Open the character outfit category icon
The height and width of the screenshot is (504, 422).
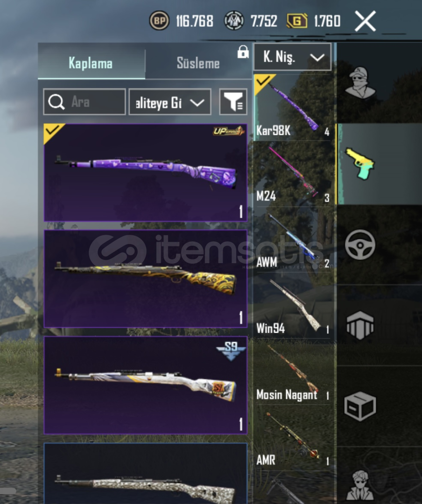coord(360,83)
